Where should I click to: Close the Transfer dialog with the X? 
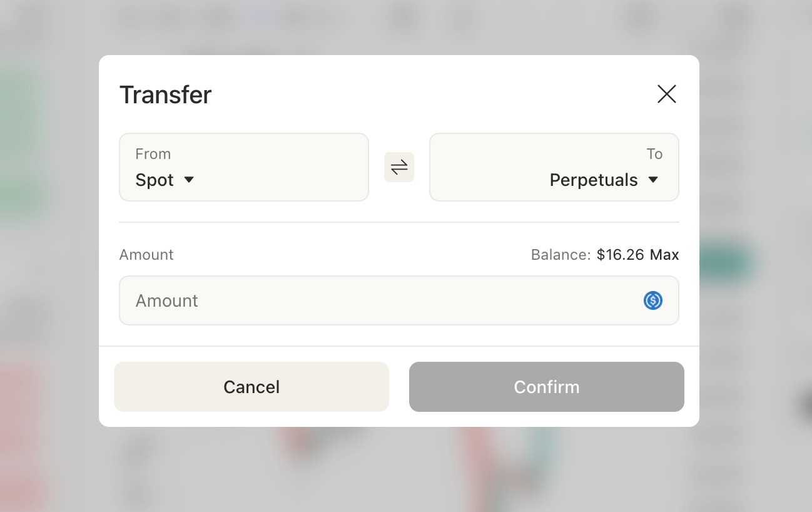[x=667, y=95]
